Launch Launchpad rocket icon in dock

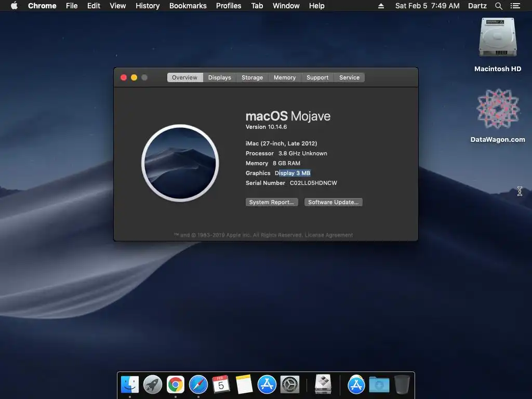point(152,385)
